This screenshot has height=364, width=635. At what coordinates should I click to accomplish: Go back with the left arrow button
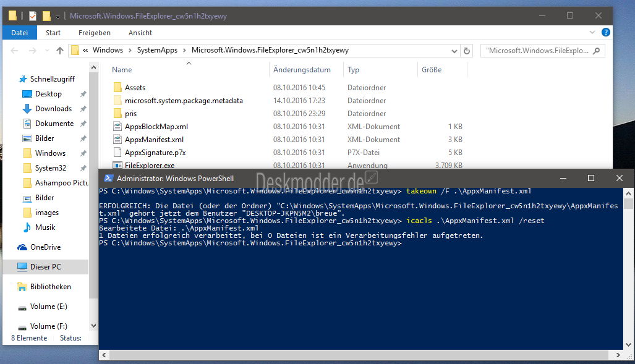tap(15, 51)
